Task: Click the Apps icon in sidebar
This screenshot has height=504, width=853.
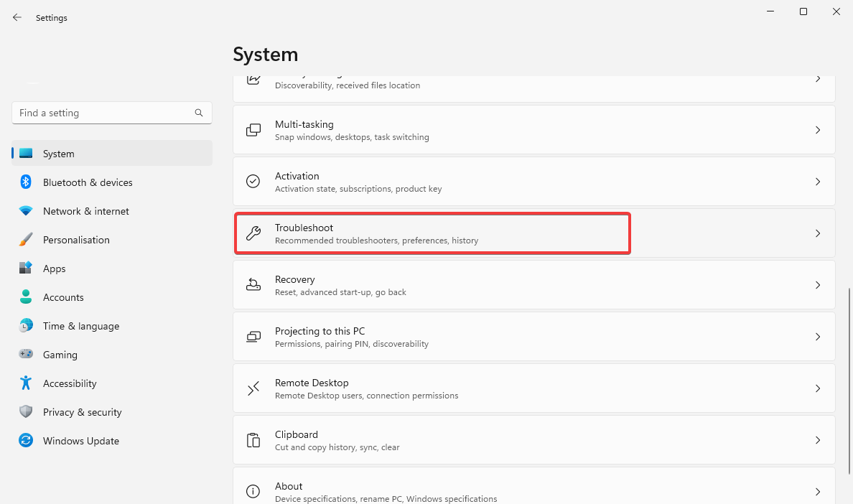Action: 26,268
